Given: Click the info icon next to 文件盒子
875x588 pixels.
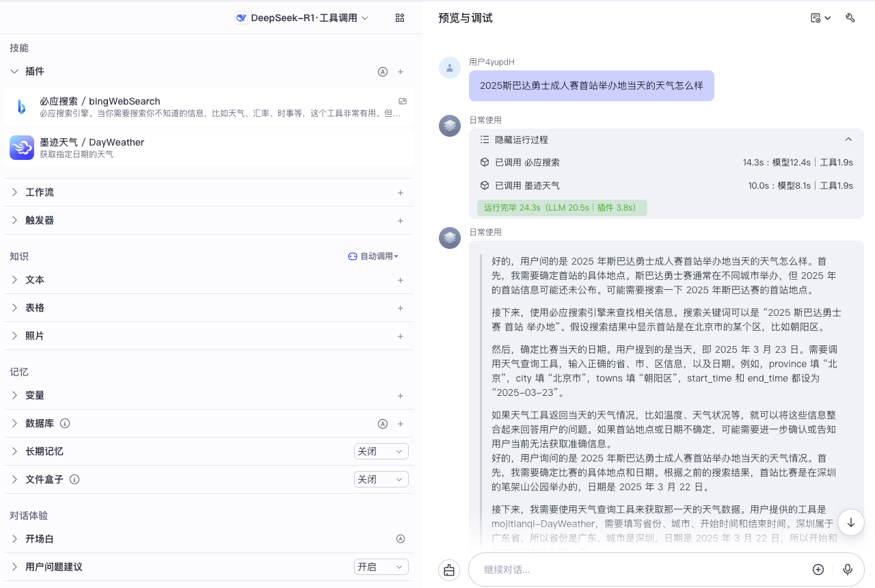Looking at the screenshot, I should click(75, 480).
